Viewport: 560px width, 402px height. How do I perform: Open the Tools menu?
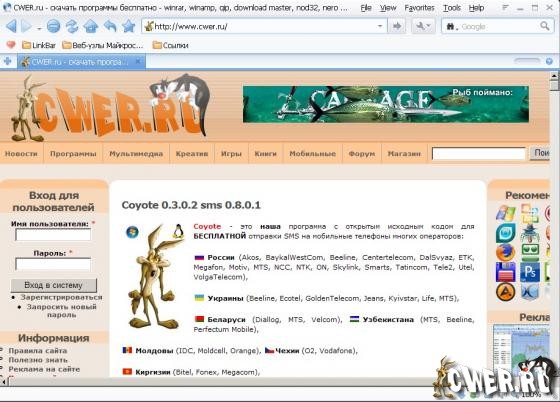(452, 8)
